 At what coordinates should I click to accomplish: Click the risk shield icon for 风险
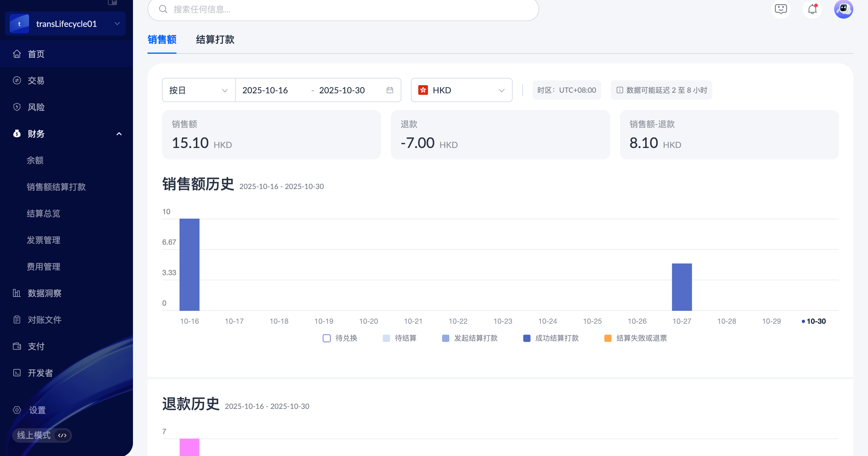tap(17, 107)
